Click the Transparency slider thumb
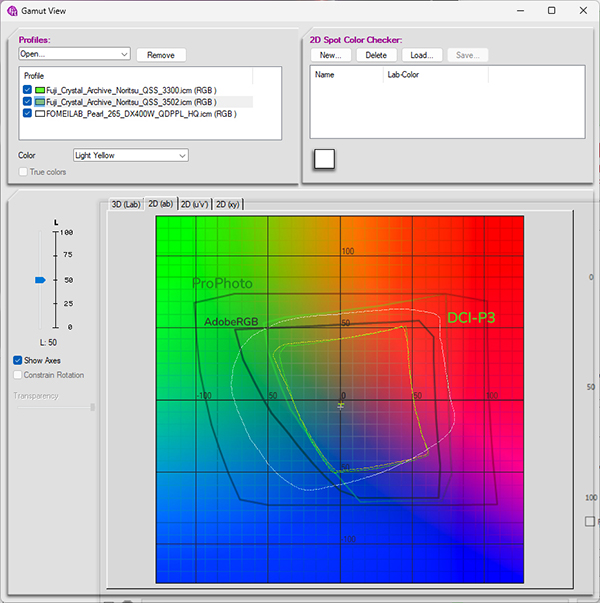The height and width of the screenshot is (603, 600). pyautogui.click(x=92, y=407)
